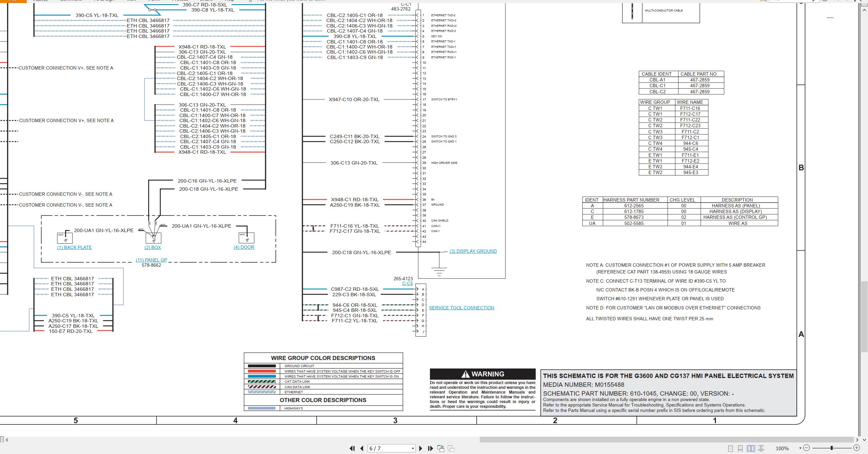This screenshot has height=454, width=868.
Task: Click the 945-C4 BR-18-SXL wire label
Action: coord(355,310)
